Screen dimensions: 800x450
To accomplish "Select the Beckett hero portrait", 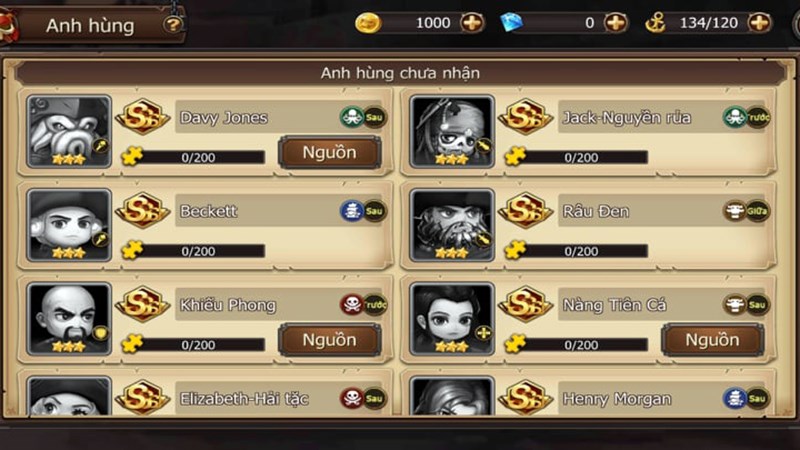I will point(69,225).
